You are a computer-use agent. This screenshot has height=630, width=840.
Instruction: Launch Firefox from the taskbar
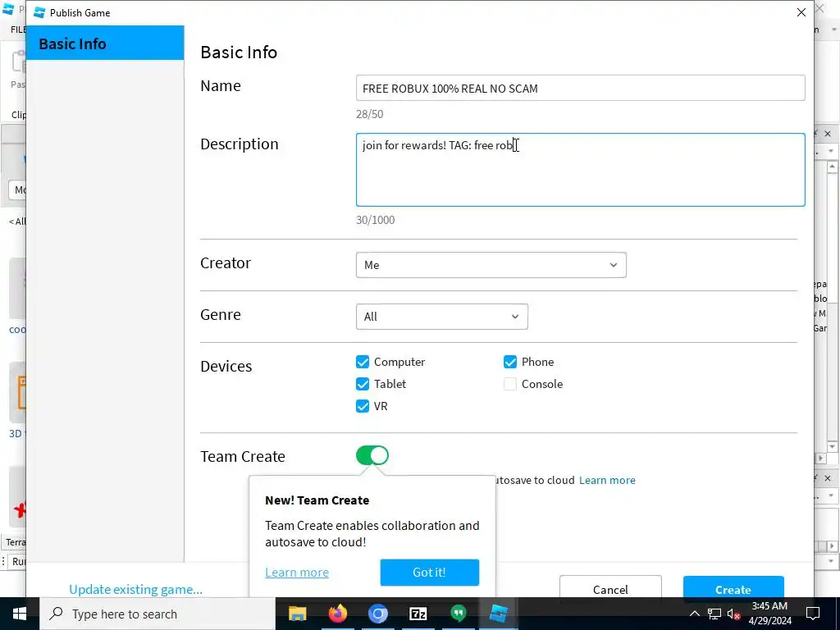pos(337,614)
